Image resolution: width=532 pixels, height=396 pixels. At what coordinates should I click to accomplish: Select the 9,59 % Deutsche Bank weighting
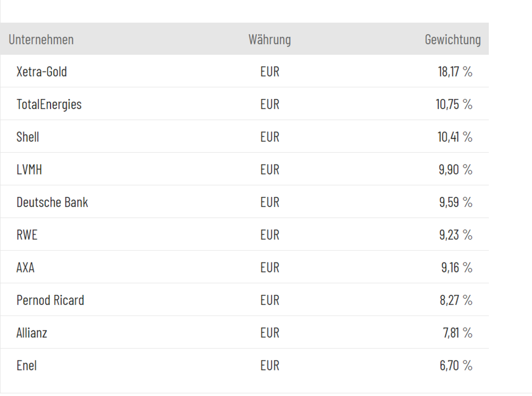tap(455, 202)
